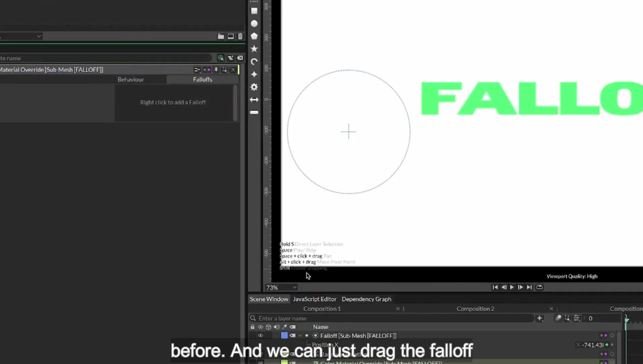Screen dimensions: 643x364
Task: Play the animation
Action: click(x=512, y=287)
